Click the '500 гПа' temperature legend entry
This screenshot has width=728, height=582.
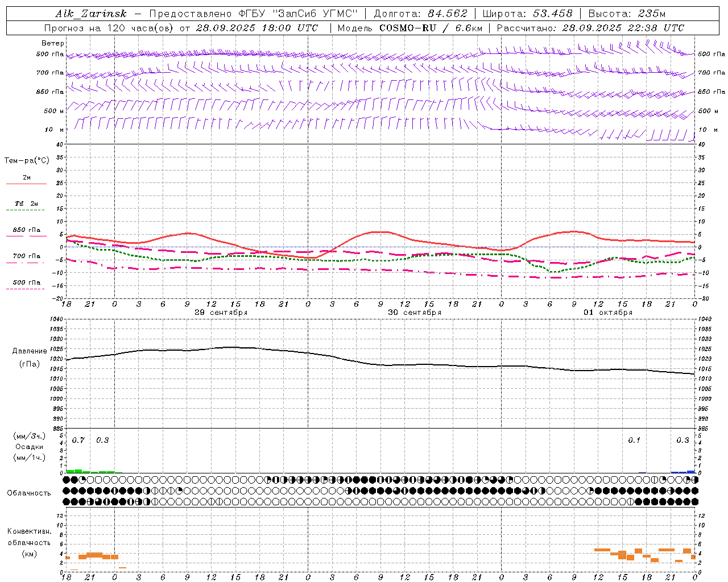[27, 282]
